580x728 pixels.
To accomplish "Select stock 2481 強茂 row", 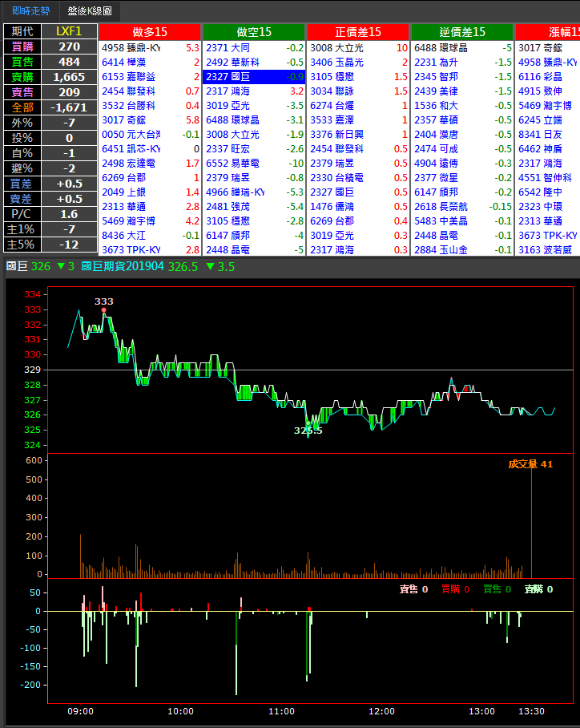I will click(254, 207).
